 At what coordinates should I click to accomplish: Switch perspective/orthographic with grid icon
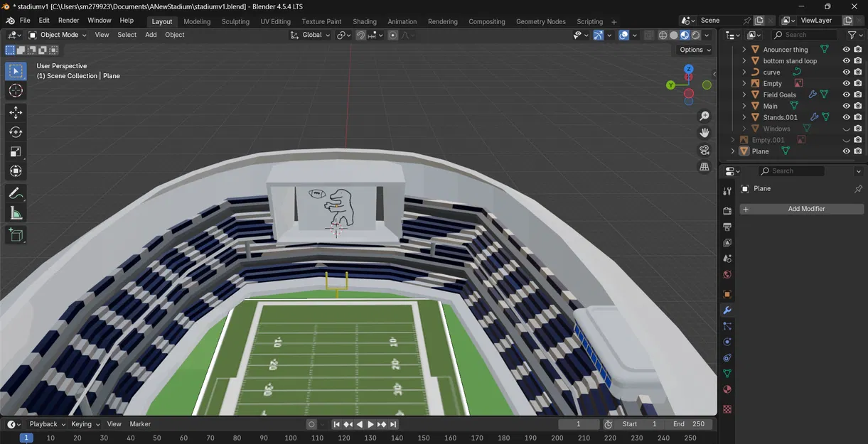(x=704, y=167)
